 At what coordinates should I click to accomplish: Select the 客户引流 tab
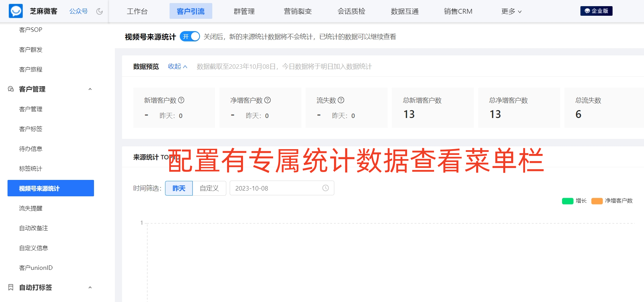click(191, 11)
